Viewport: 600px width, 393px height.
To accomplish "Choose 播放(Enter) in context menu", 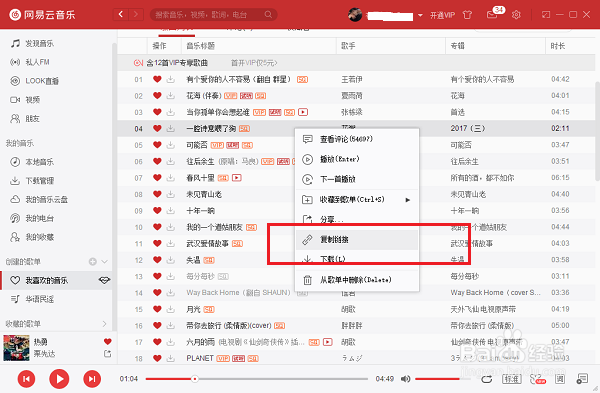I will pyautogui.click(x=357, y=159).
